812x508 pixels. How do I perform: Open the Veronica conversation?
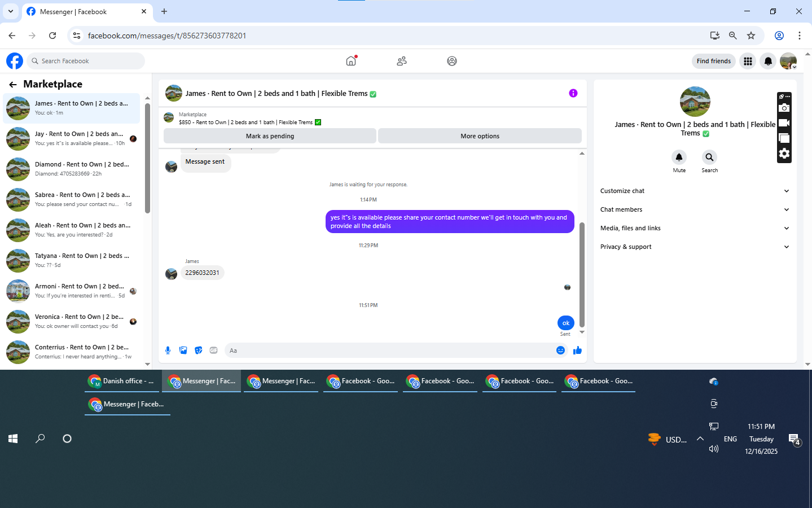pyautogui.click(x=72, y=322)
